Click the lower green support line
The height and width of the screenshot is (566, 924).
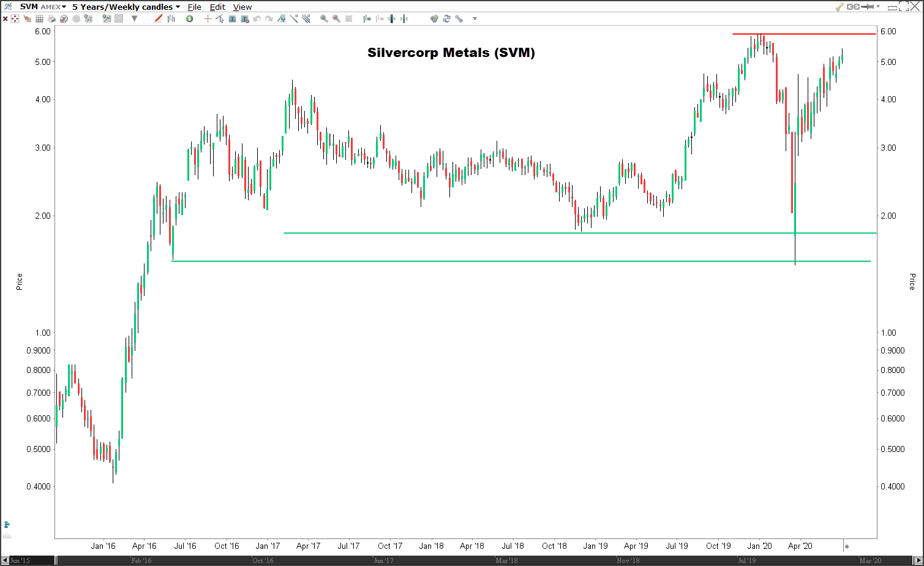click(x=521, y=261)
